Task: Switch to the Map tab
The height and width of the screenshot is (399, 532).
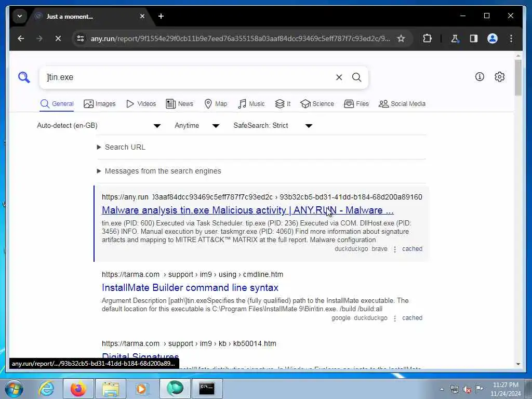Action: click(x=216, y=104)
